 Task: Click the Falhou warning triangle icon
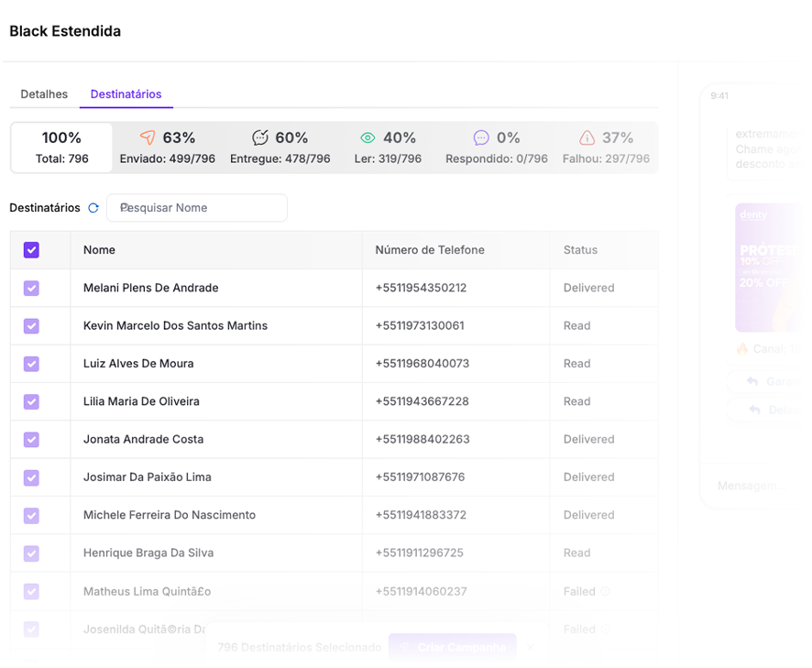pos(587,137)
